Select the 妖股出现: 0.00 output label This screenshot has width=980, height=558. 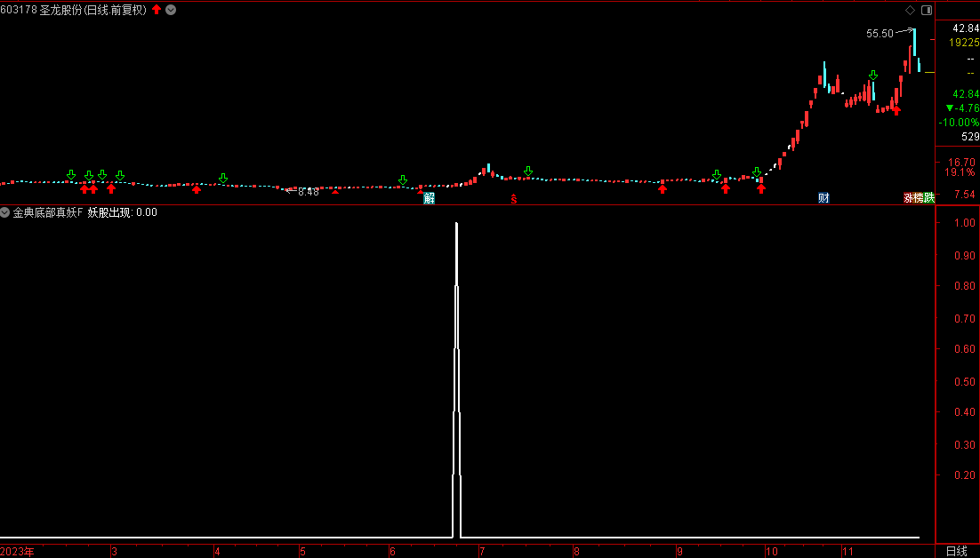[123, 213]
